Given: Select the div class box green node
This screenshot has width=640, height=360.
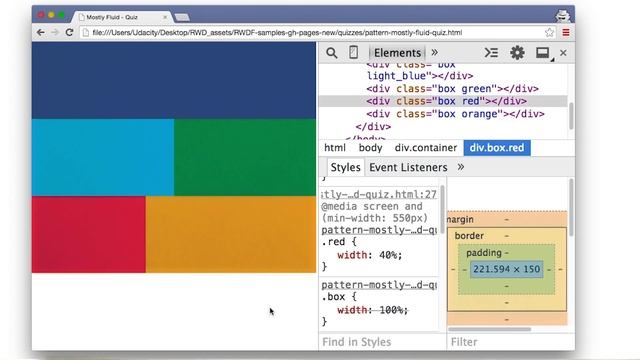Looking at the screenshot, I should pyautogui.click(x=452, y=89).
